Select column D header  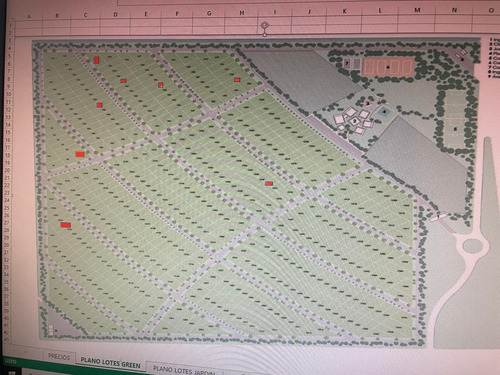(x=115, y=14)
